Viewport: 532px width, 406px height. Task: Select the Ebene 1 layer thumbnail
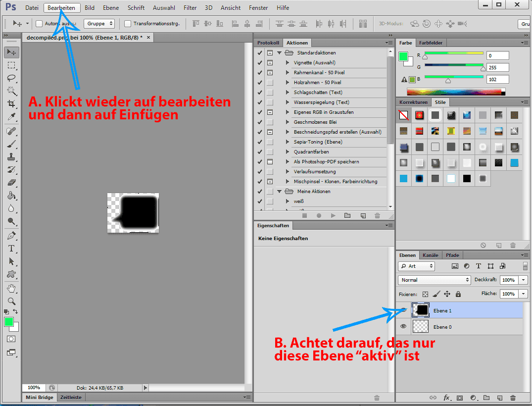tap(420, 310)
